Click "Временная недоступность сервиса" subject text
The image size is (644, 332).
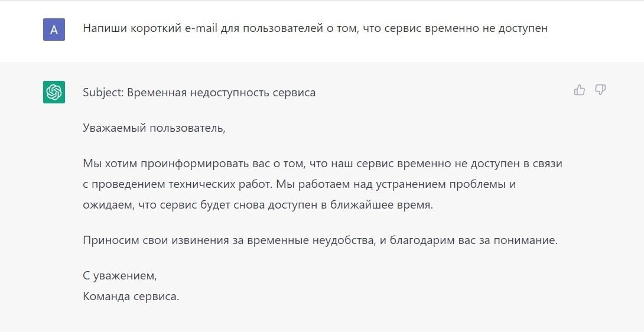tap(221, 93)
